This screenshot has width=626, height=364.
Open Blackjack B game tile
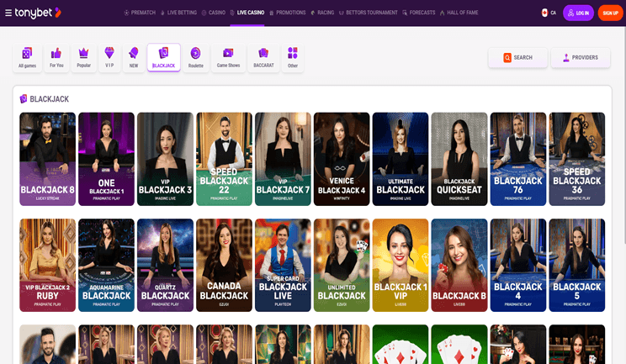pos(459,265)
